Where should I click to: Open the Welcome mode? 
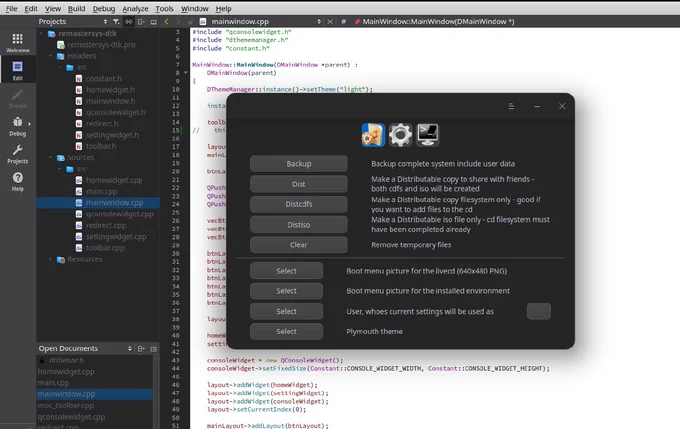18,43
